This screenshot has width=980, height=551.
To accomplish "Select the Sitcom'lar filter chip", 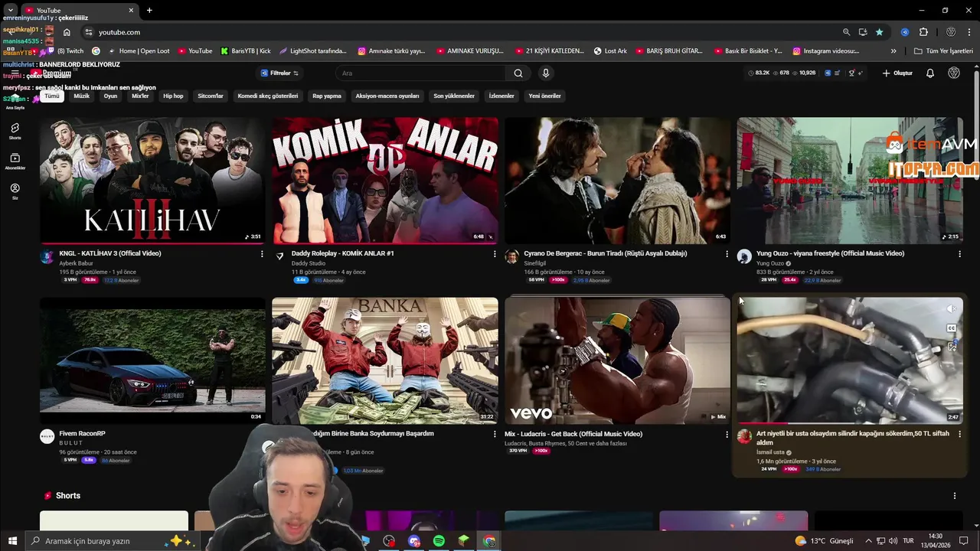I will coord(211,96).
